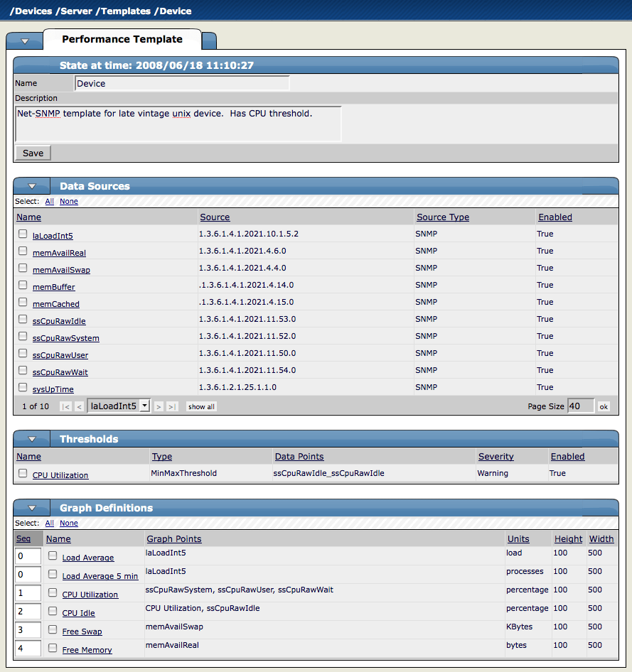Open the Graph Definitions panel menu arrow
The width and height of the screenshot is (632, 672).
[31, 507]
